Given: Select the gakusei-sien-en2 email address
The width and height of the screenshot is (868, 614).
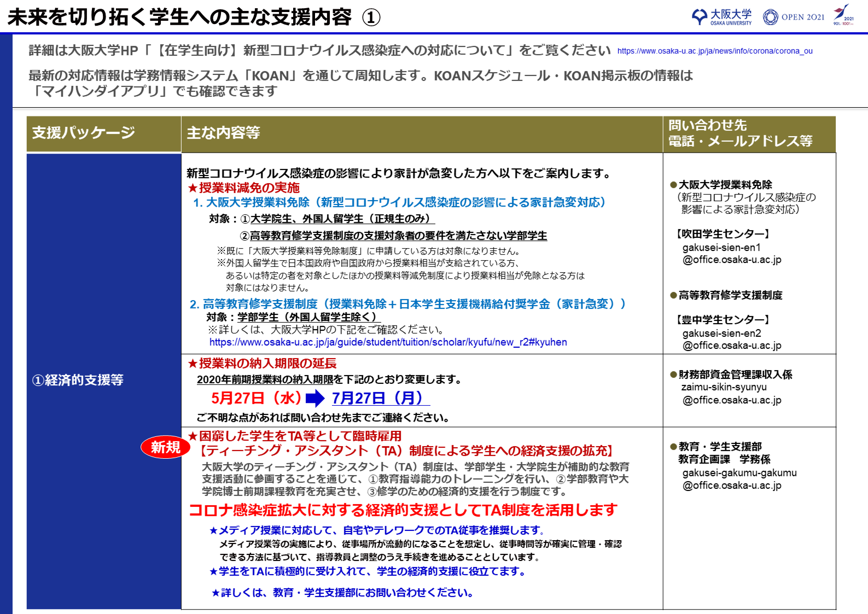Looking at the screenshot, I should (731, 340).
